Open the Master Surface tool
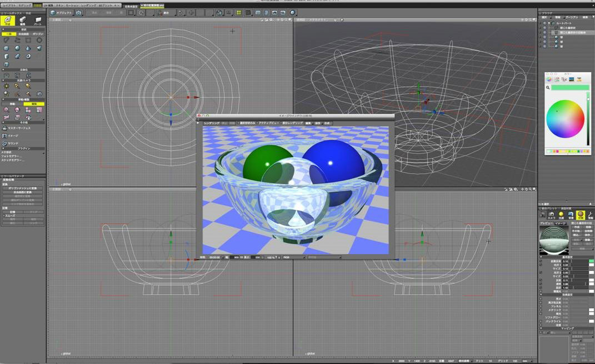 coord(16,128)
